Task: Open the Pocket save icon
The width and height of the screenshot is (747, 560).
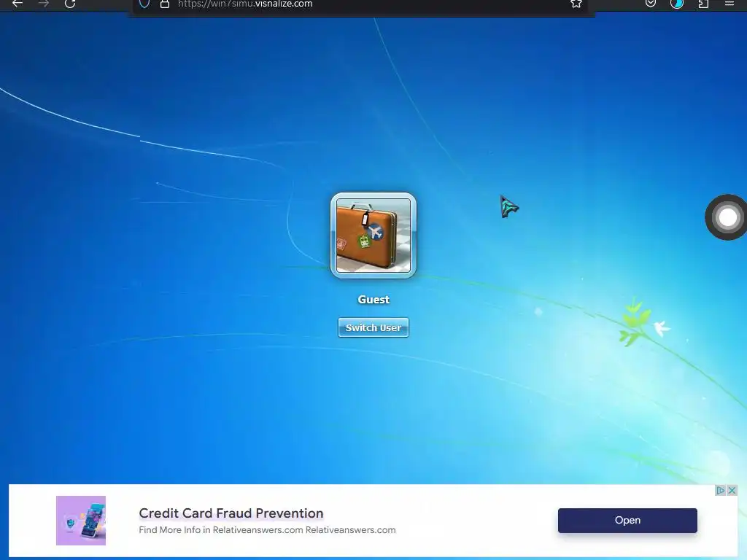Action: point(650,4)
